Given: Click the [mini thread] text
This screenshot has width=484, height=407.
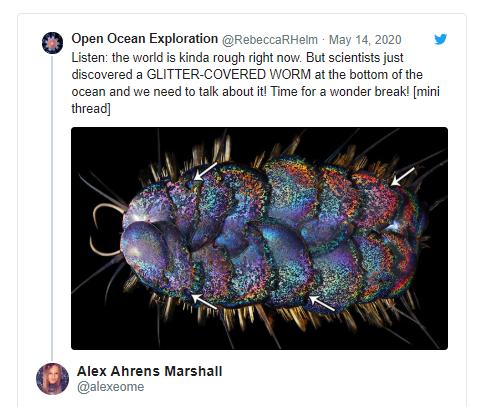Looking at the screenshot, I should point(256,100).
